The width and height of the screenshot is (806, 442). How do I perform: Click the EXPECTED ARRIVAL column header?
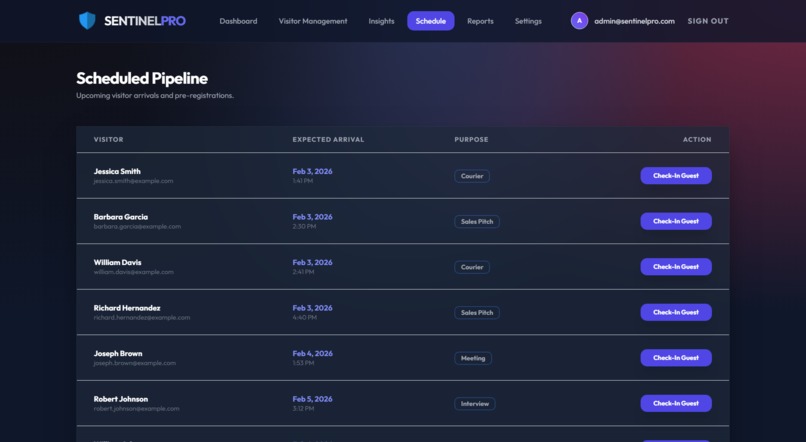328,139
